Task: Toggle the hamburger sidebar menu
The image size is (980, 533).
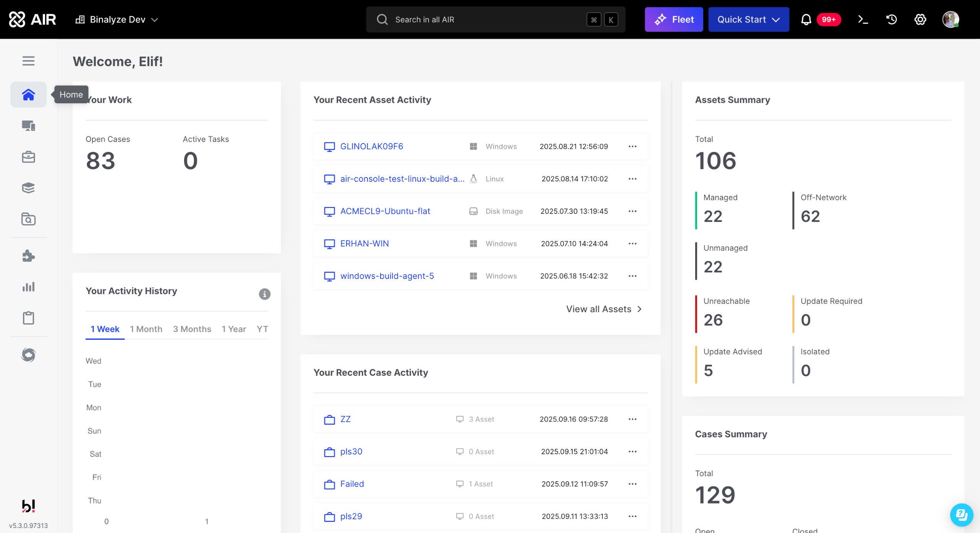Action: click(x=28, y=61)
